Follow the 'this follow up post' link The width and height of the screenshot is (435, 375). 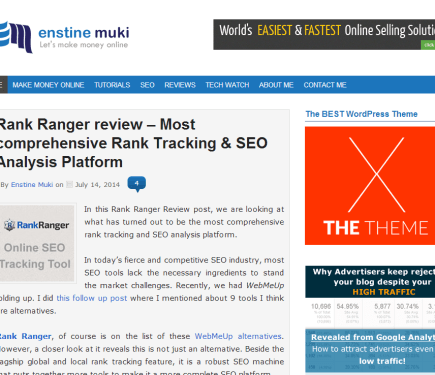[92, 298]
